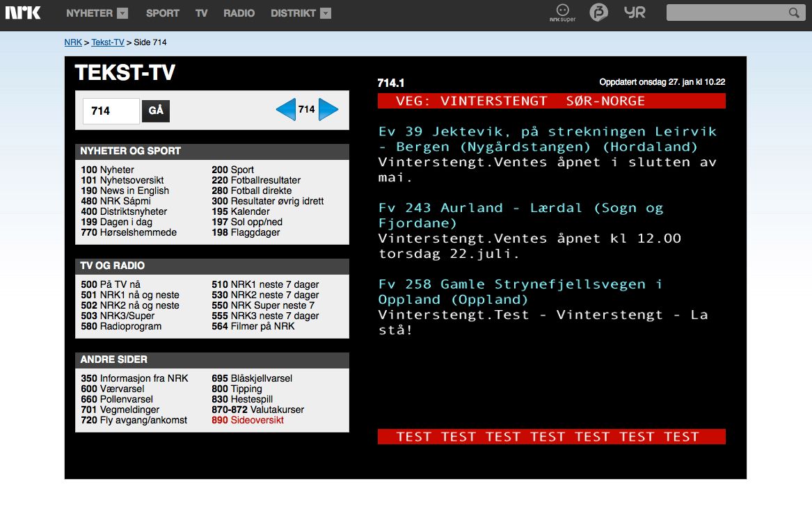Expand the Nyheter dropdown arrow
This screenshot has width=812, height=511.
(122, 13)
